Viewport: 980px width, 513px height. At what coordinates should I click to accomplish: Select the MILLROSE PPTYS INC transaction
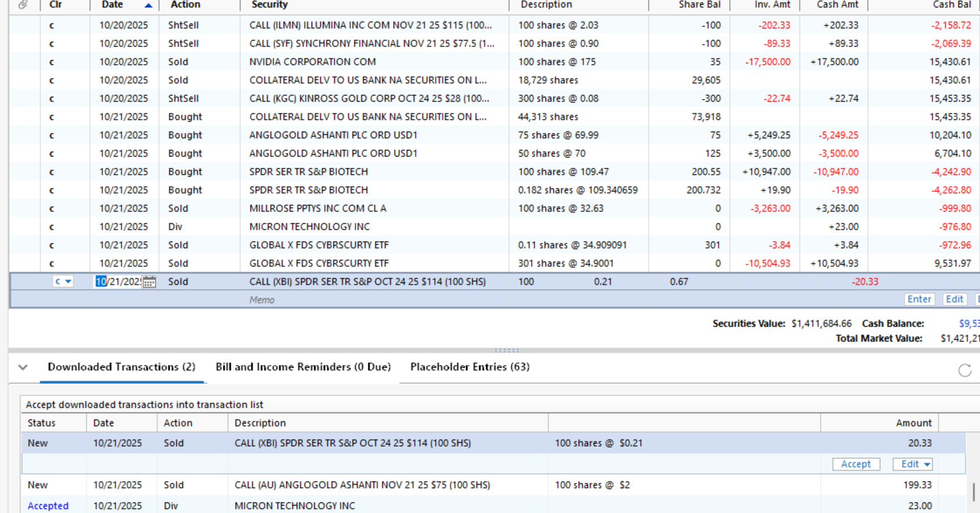(x=495, y=208)
